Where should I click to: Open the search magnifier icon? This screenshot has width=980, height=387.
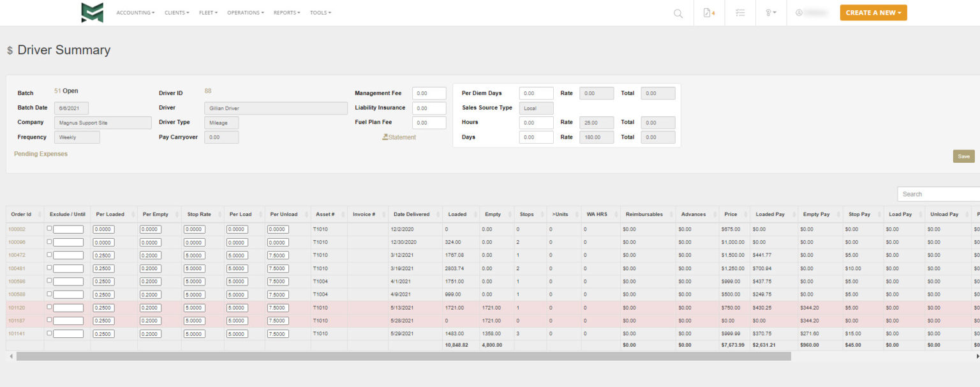(678, 13)
